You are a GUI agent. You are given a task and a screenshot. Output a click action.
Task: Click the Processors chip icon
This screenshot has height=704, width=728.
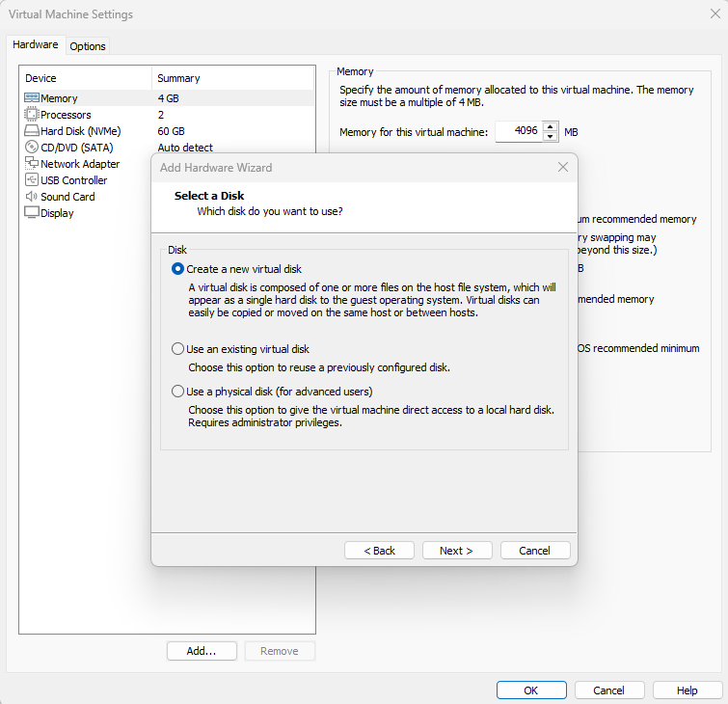tap(32, 114)
